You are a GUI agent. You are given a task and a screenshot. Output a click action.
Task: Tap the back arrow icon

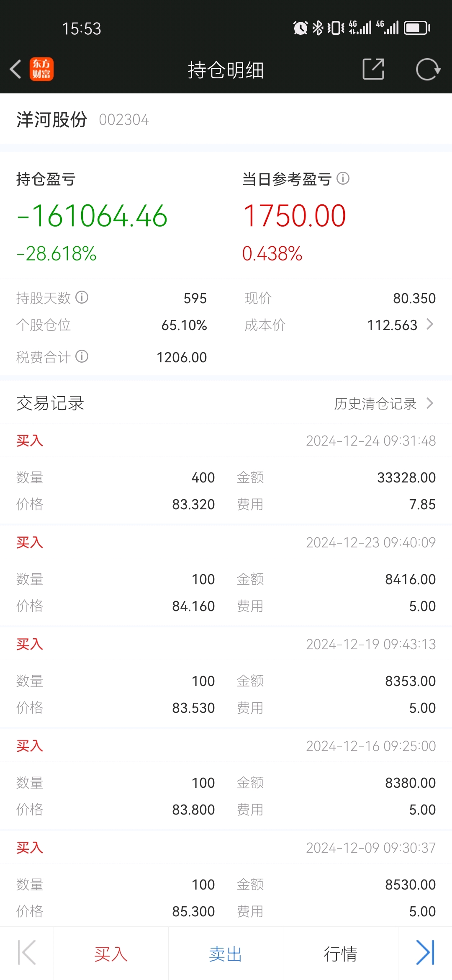(16, 69)
